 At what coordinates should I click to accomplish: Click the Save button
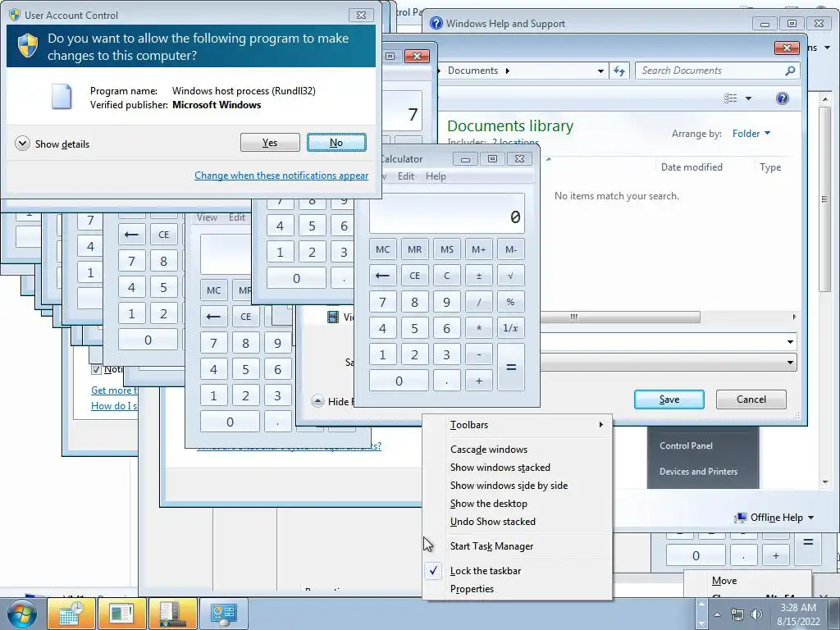tap(669, 399)
